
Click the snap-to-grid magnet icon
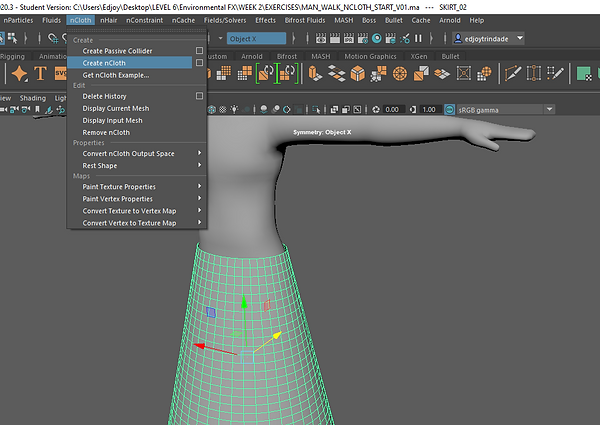coord(53,38)
